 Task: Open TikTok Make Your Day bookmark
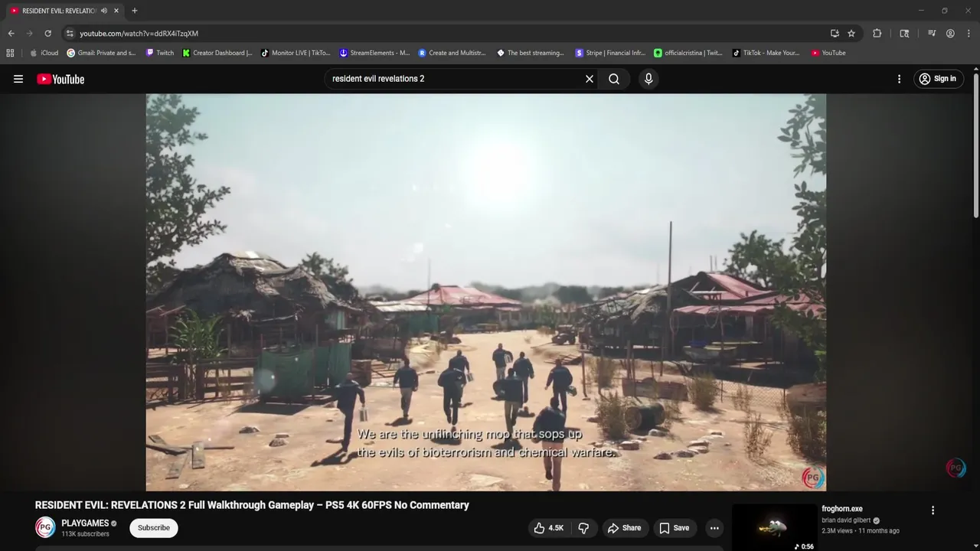(766, 53)
